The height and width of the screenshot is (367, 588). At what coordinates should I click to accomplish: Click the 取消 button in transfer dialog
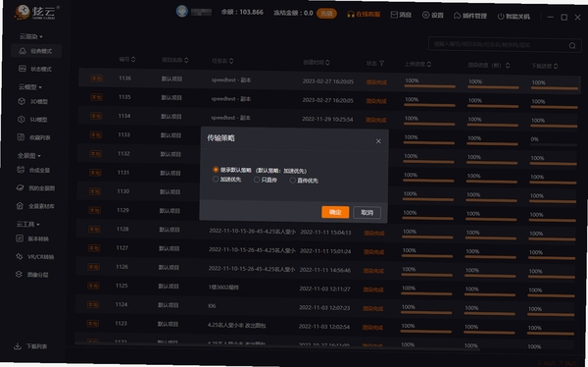367,213
